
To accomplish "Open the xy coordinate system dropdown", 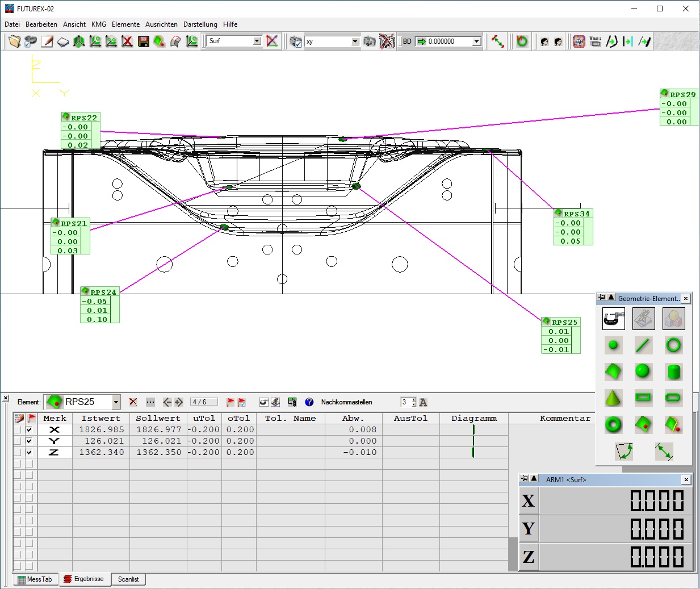I will pos(355,41).
